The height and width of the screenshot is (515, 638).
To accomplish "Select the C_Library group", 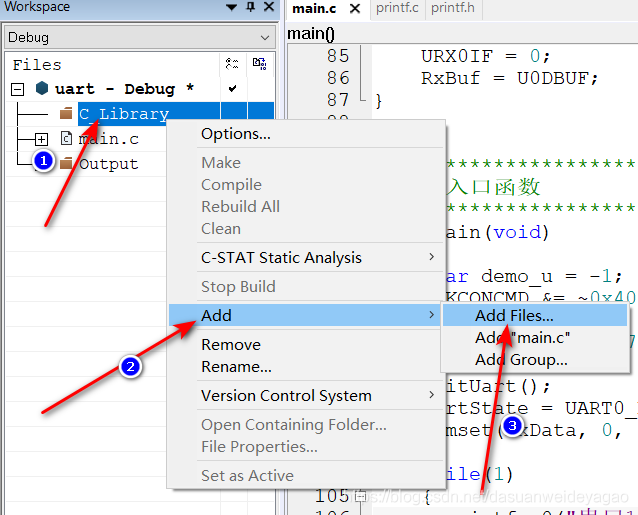I will tap(124, 114).
